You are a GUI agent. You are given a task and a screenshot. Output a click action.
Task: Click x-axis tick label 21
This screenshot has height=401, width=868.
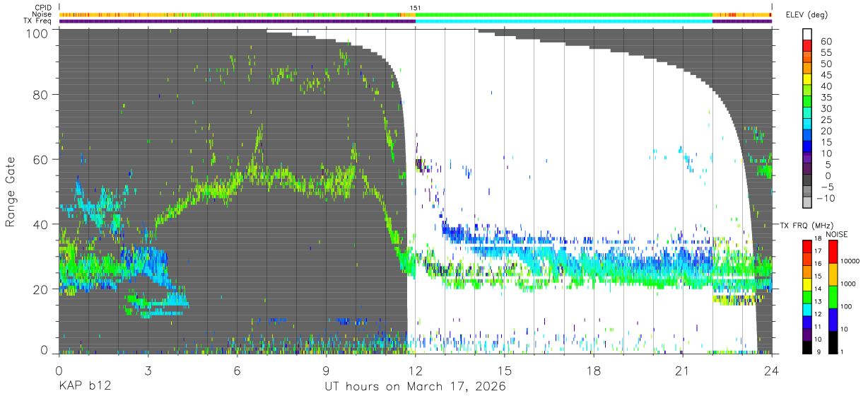coord(683,371)
